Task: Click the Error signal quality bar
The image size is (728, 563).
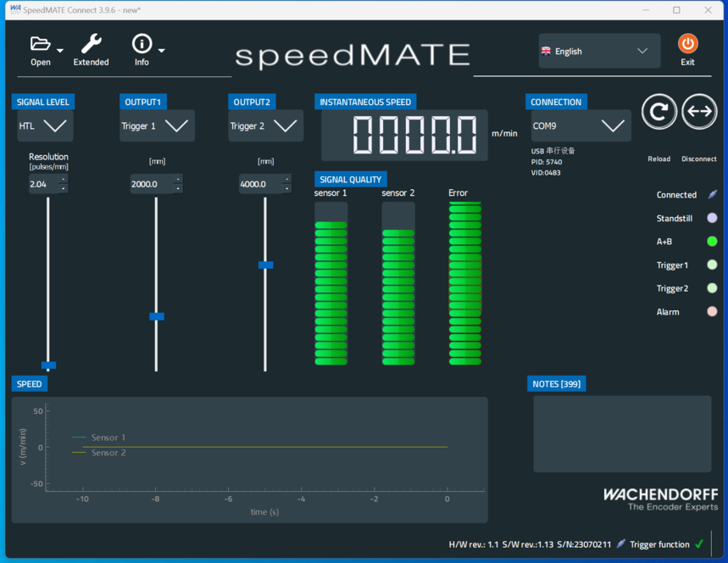Action: 465,283
